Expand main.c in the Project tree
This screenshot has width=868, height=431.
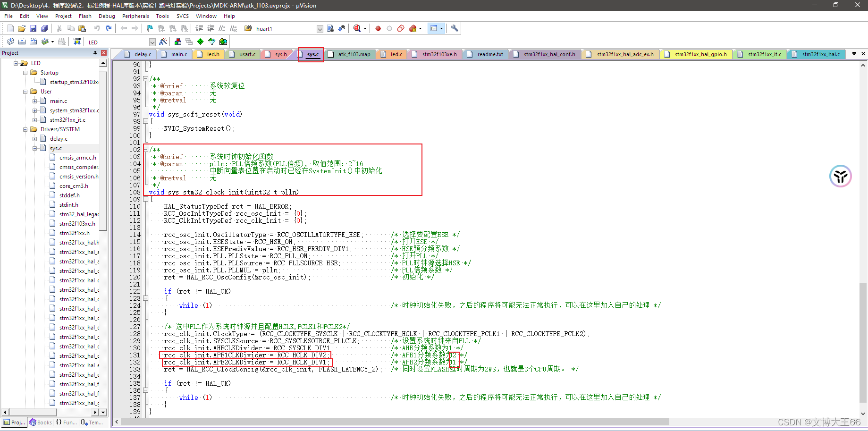point(35,101)
